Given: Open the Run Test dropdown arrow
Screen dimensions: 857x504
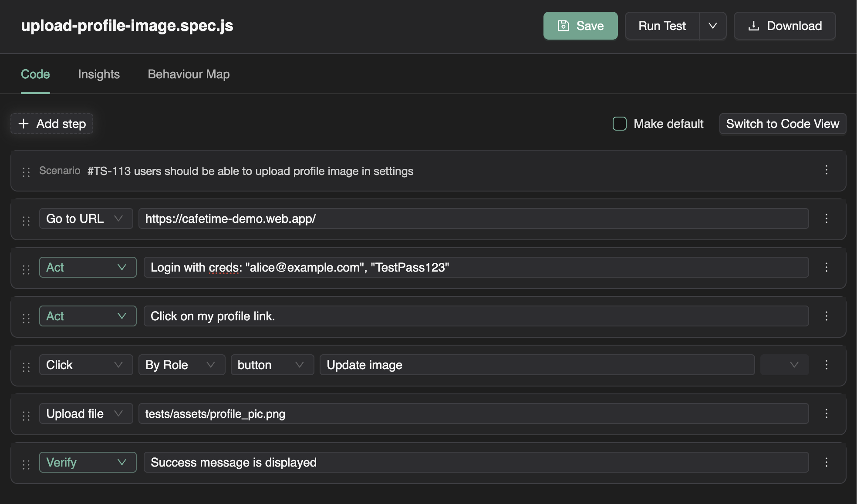Looking at the screenshot, I should point(713,26).
